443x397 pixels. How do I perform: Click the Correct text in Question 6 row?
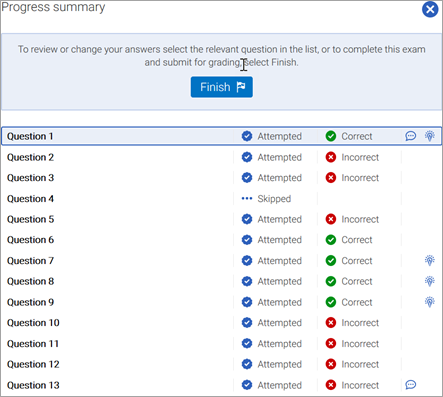[357, 240]
